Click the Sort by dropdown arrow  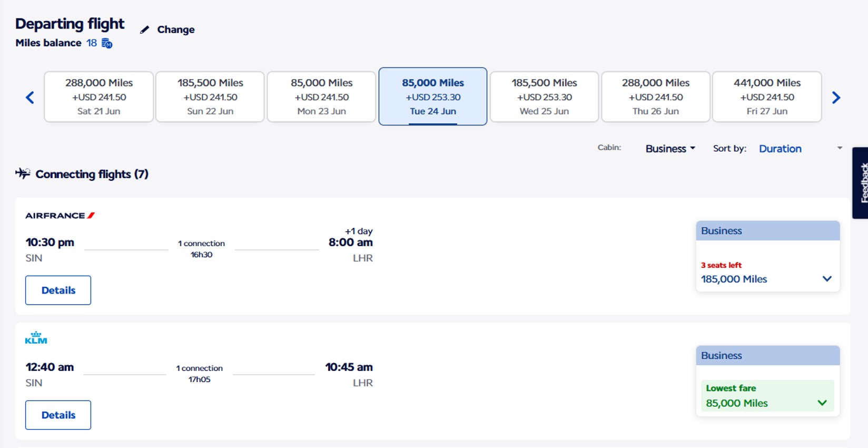coord(840,148)
